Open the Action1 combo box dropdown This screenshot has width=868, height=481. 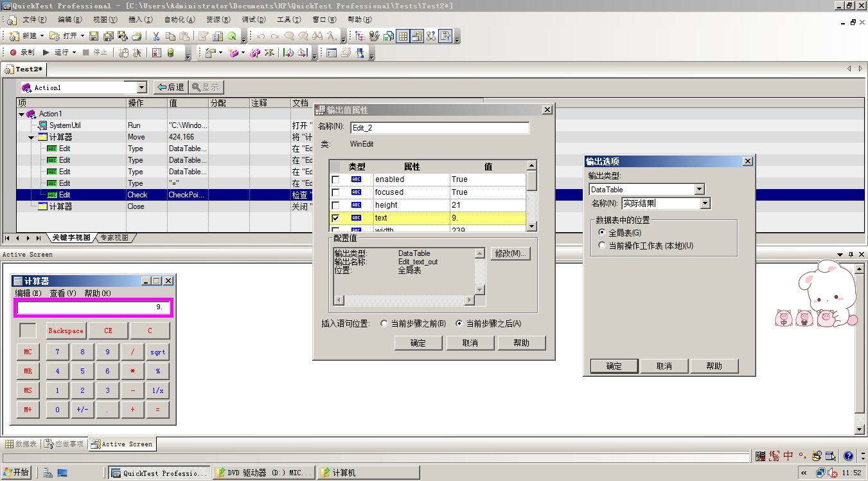[x=142, y=87]
